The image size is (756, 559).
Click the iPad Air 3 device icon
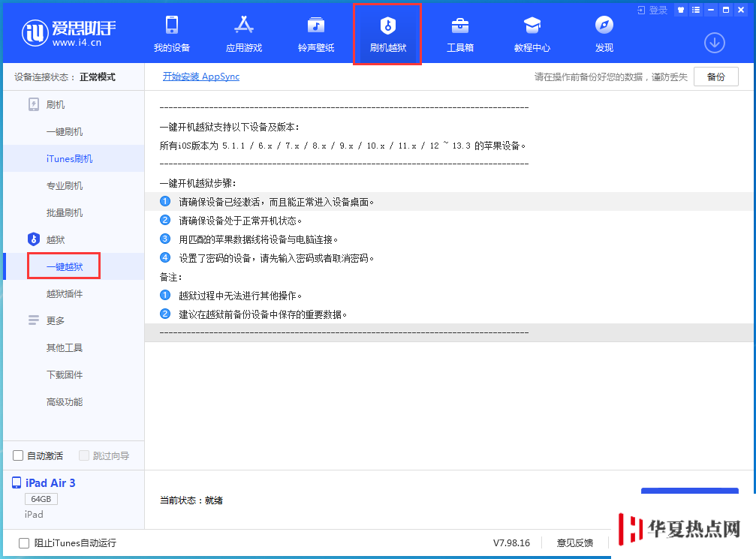(17, 483)
